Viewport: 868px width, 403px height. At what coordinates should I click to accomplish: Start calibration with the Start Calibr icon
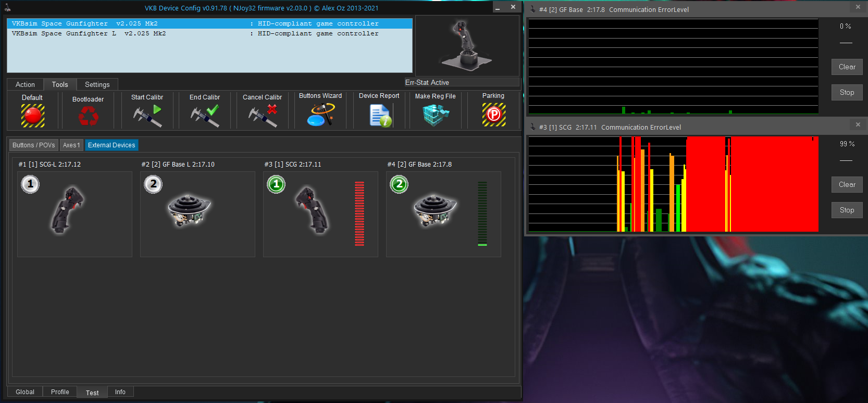tap(147, 116)
